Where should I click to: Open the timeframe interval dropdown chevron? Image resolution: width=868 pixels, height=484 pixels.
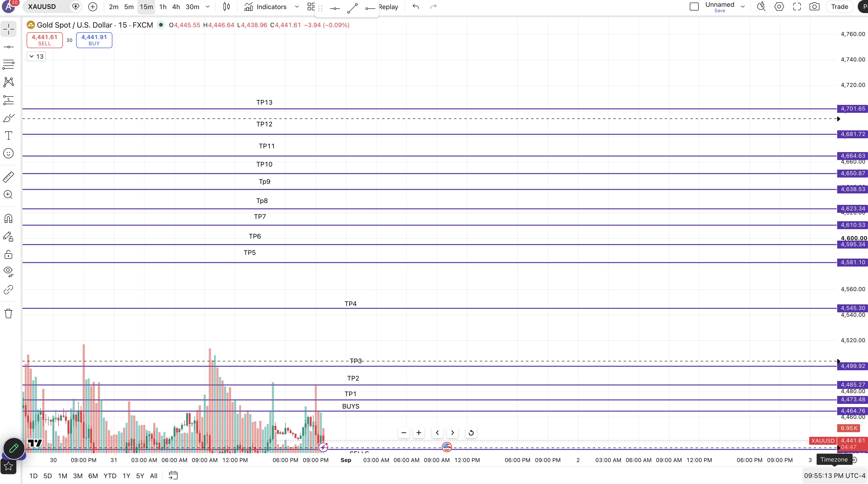pos(208,7)
